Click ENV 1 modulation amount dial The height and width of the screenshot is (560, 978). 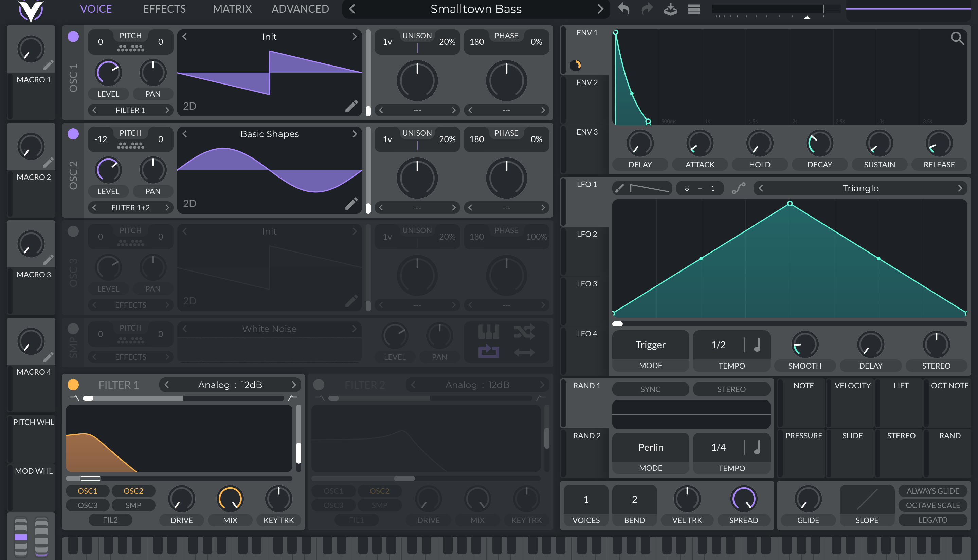(x=576, y=65)
